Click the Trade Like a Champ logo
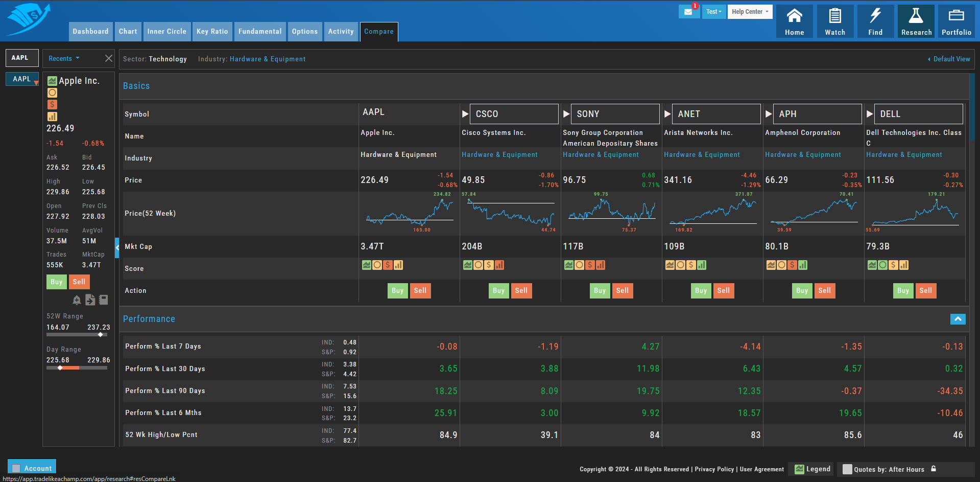The width and height of the screenshot is (980, 482). click(29, 19)
